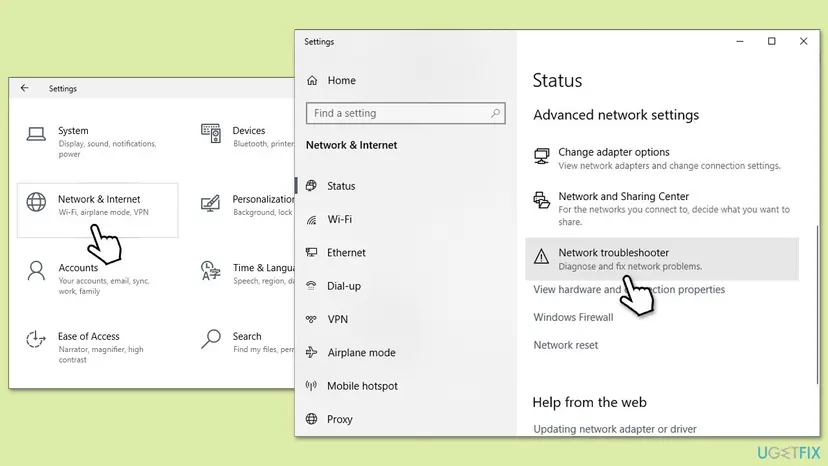
Task: Open the Windows Firewall link
Action: 573,317
